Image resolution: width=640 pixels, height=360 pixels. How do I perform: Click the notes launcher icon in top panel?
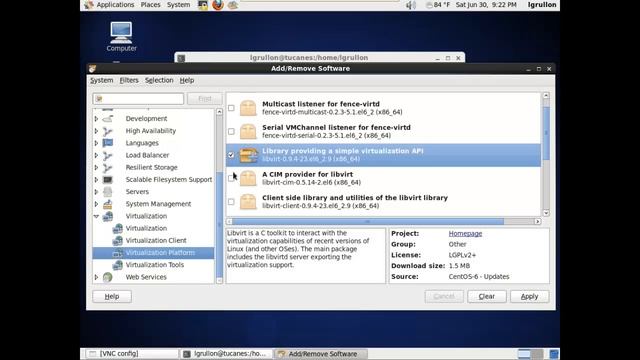pos(233,5)
